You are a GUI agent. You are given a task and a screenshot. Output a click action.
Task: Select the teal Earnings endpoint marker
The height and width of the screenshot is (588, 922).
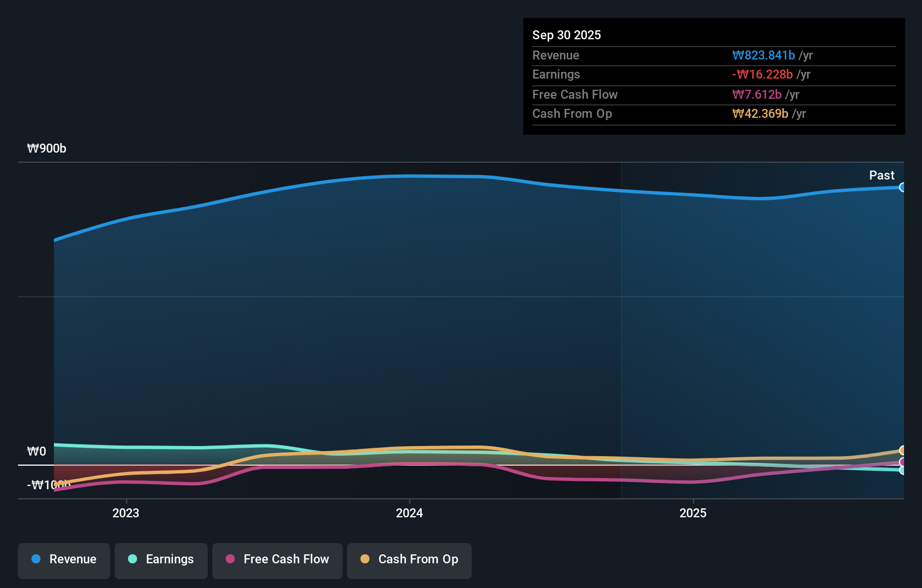902,471
